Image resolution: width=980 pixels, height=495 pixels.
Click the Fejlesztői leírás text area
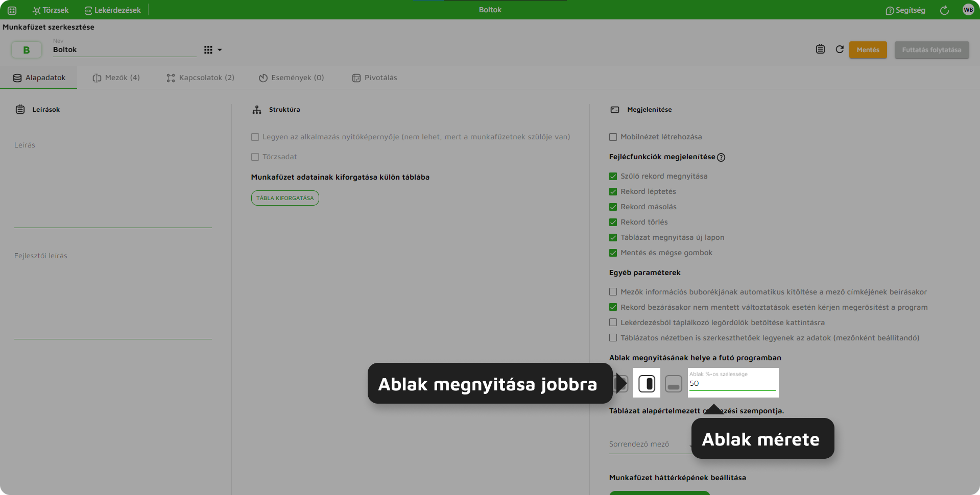(113, 294)
